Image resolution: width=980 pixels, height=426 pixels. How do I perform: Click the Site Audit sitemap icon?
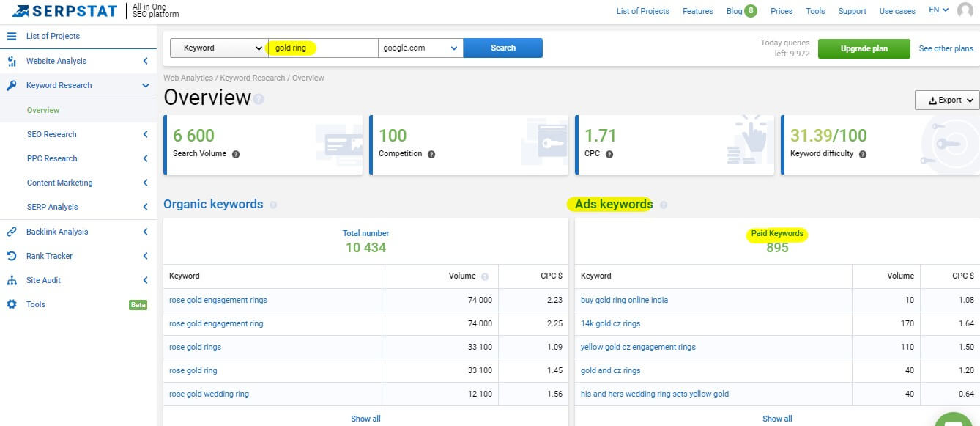coord(12,280)
